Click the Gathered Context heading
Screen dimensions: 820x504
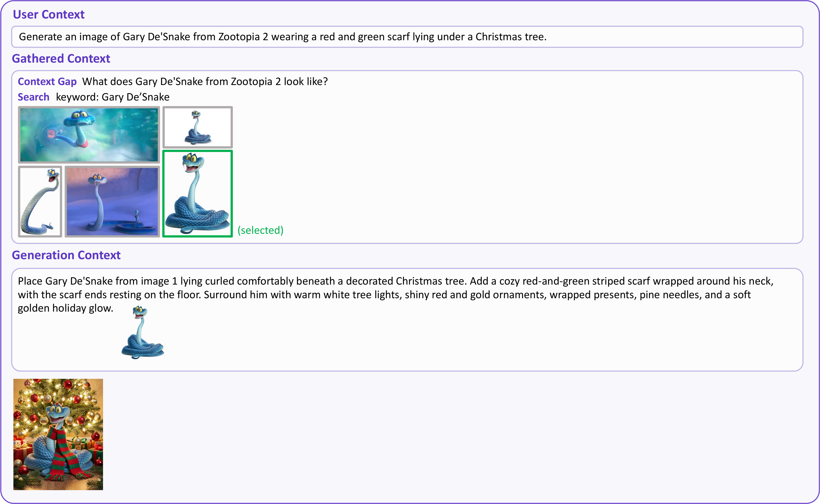(61, 59)
